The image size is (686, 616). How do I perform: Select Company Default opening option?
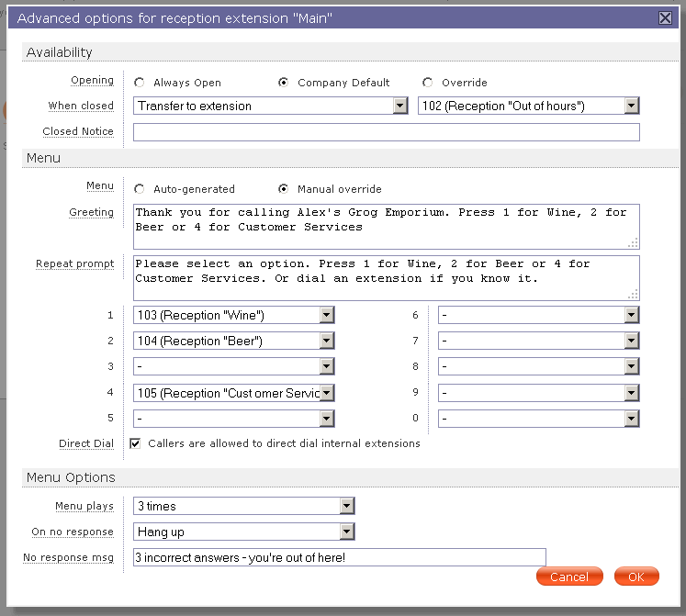[x=284, y=83]
